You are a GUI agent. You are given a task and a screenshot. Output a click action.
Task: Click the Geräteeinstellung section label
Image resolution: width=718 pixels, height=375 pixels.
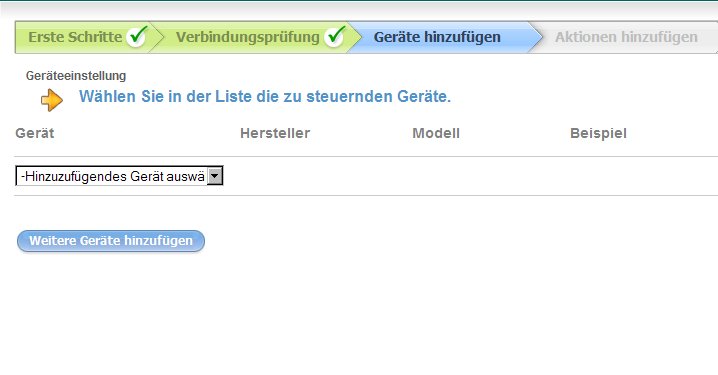[x=76, y=76]
